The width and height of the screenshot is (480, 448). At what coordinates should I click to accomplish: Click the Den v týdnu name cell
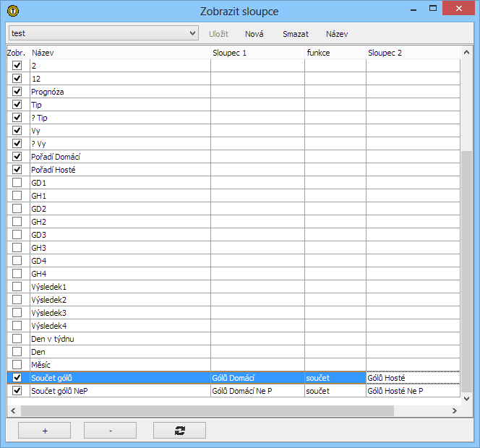[120, 339]
